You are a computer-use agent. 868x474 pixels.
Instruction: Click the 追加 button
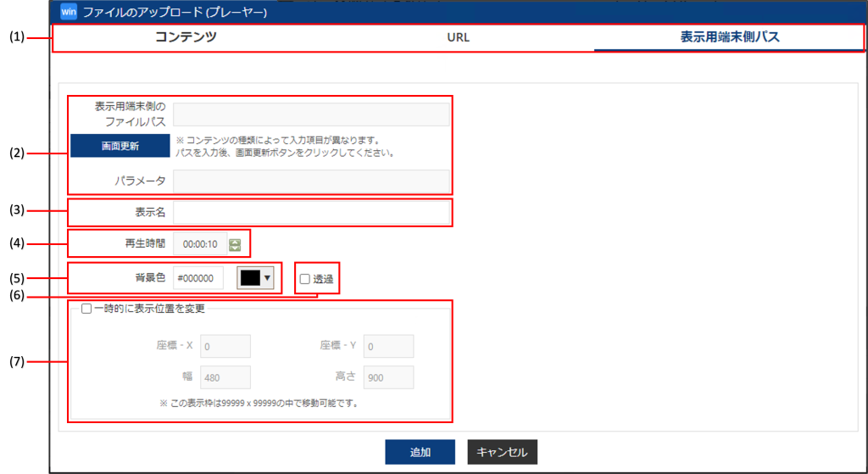(420, 453)
